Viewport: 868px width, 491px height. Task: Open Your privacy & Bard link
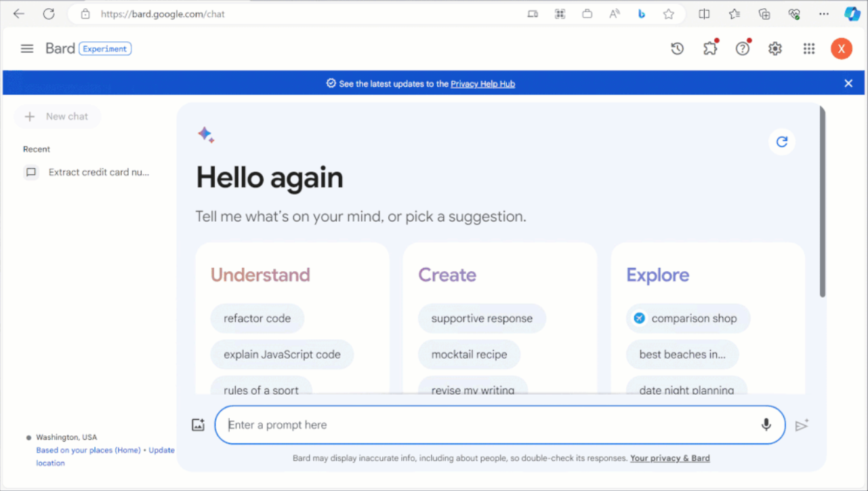tap(670, 458)
